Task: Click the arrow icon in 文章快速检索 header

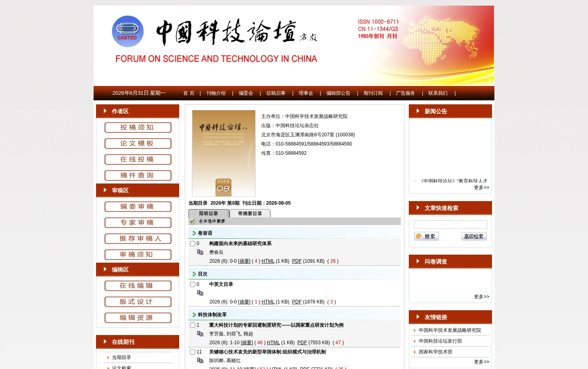Action: [x=418, y=207]
